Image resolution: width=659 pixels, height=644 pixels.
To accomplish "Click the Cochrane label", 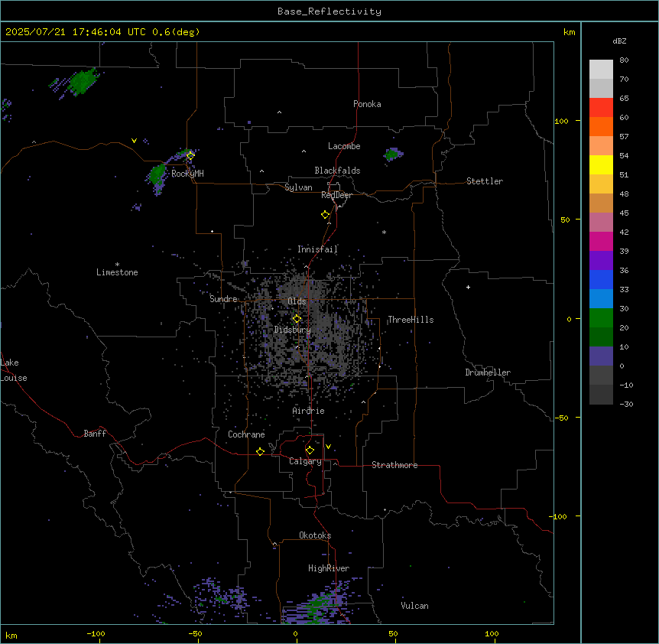I will point(246,434).
